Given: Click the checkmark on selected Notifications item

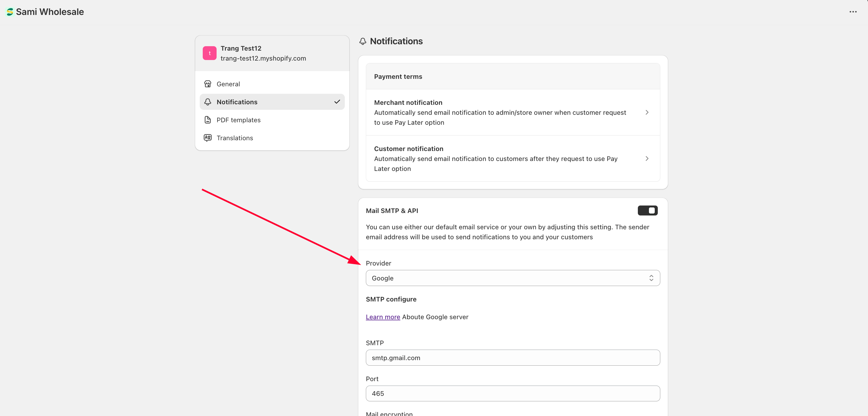Looking at the screenshot, I should [x=337, y=102].
